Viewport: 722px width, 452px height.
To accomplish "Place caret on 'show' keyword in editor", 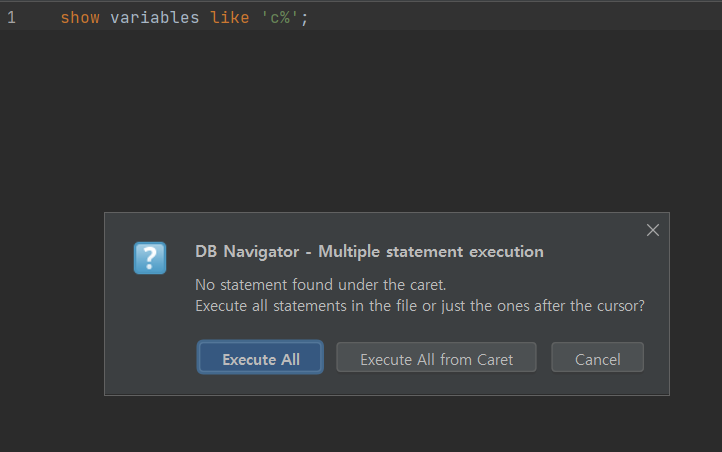I will 80,17.
